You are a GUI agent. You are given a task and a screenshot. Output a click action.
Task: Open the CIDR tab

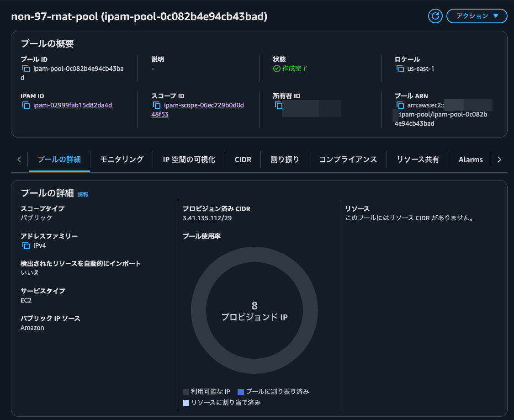click(243, 159)
